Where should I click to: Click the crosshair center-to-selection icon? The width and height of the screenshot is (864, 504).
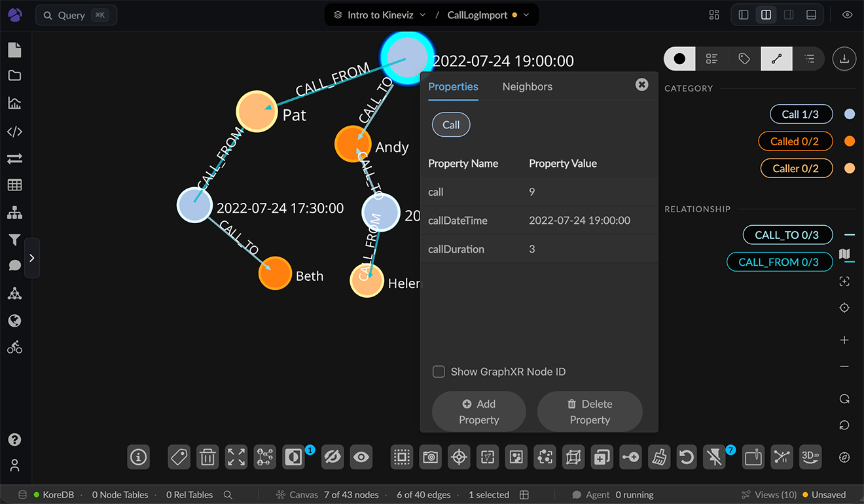point(459,457)
